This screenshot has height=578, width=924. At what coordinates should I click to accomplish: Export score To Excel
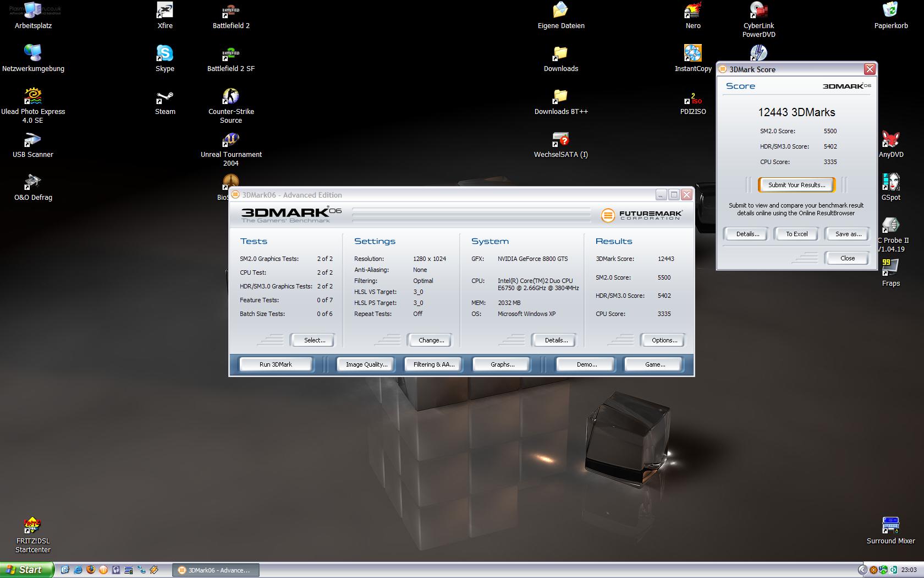(x=796, y=234)
